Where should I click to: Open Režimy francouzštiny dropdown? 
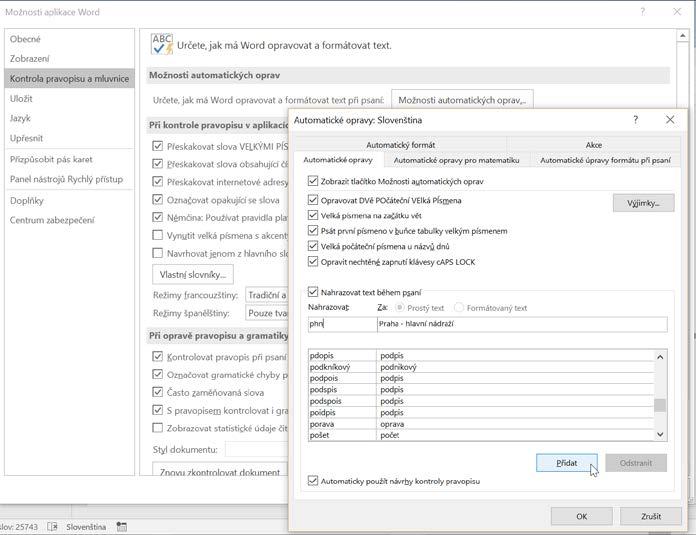[x=266, y=295]
